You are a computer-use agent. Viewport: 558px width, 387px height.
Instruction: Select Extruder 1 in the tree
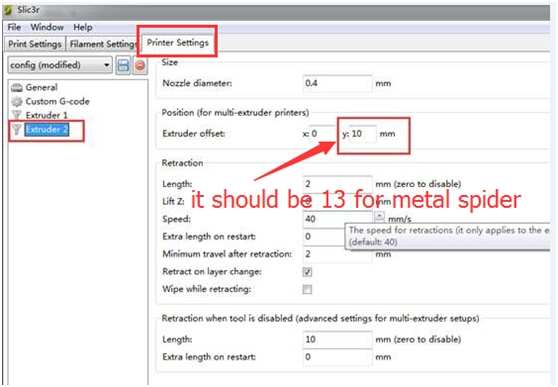pyautogui.click(x=46, y=115)
